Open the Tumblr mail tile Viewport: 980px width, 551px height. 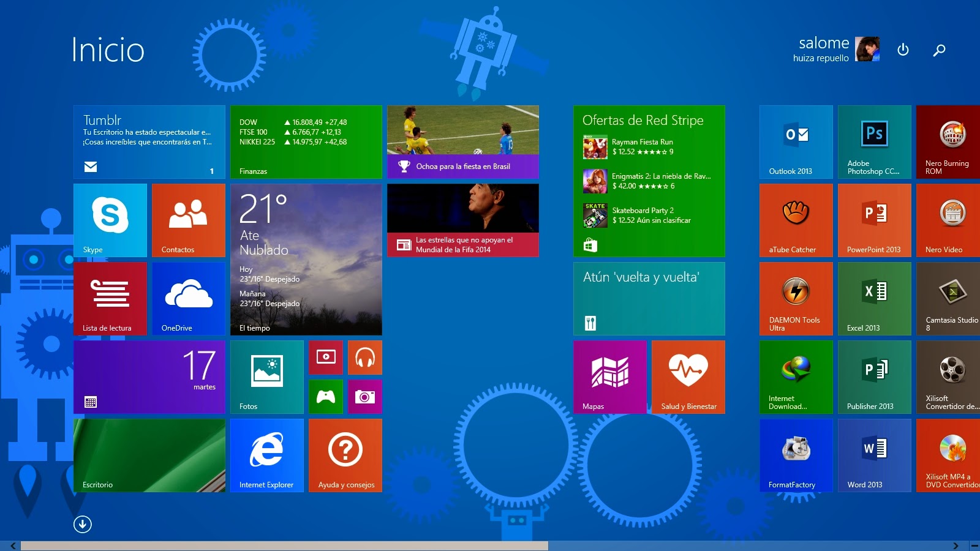click(x=149, y=142)
